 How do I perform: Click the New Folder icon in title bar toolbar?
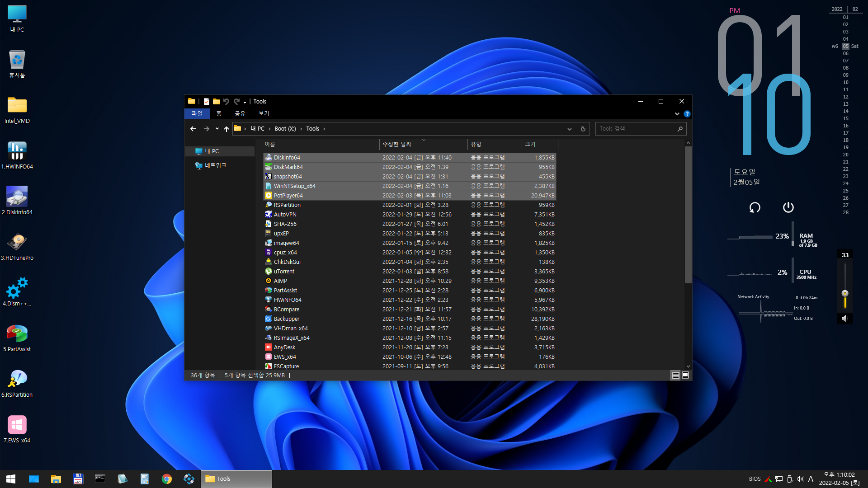[x=217, y=102]
